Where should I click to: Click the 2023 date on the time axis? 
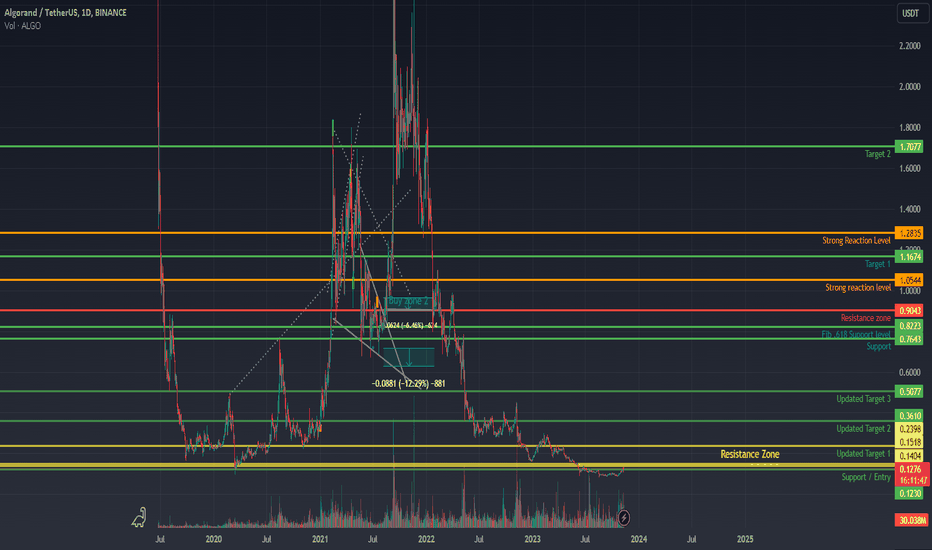click(533, 539)
